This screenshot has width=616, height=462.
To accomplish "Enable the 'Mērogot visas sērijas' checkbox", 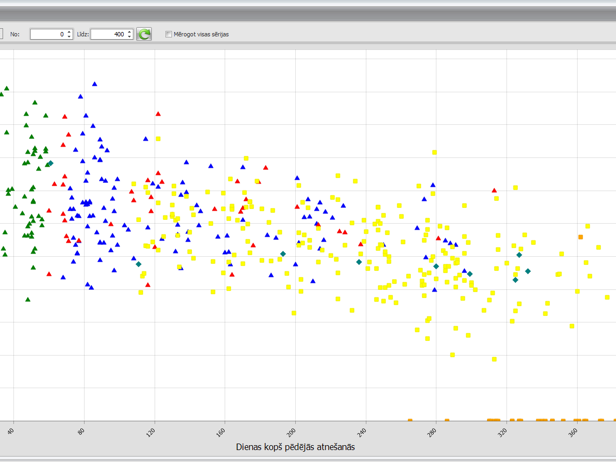I will tap(168, 34).
